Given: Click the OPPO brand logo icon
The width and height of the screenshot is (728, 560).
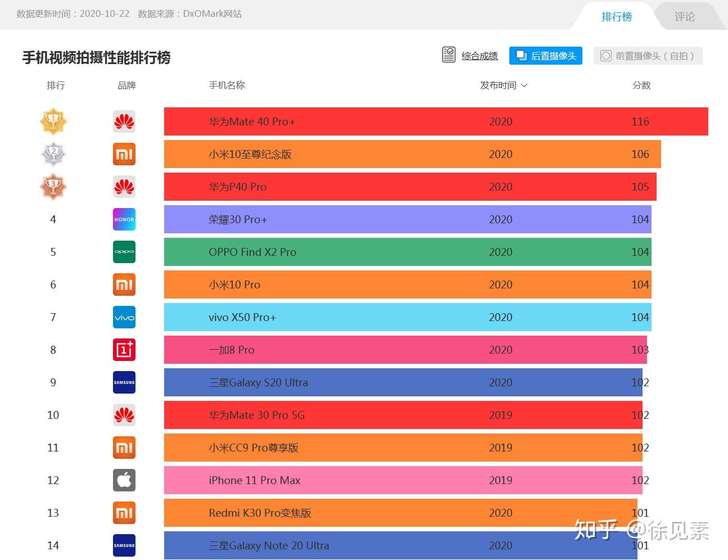Looking at the screenshot, I should [x=124, y=252].
